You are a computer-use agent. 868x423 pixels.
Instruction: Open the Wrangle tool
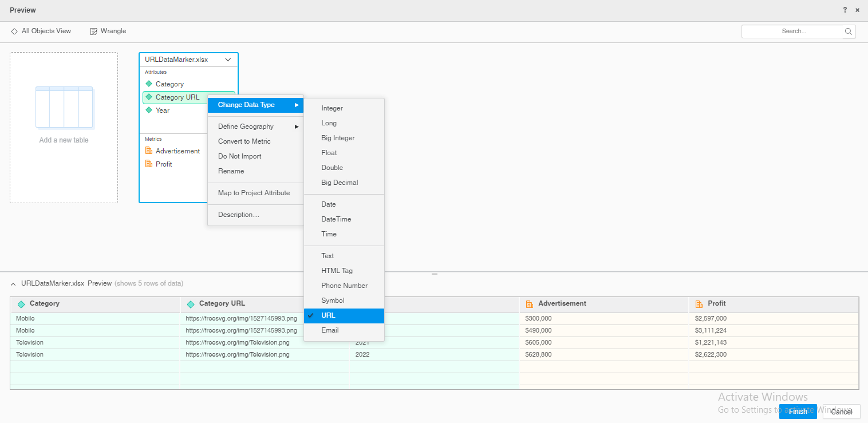[93, 31]
